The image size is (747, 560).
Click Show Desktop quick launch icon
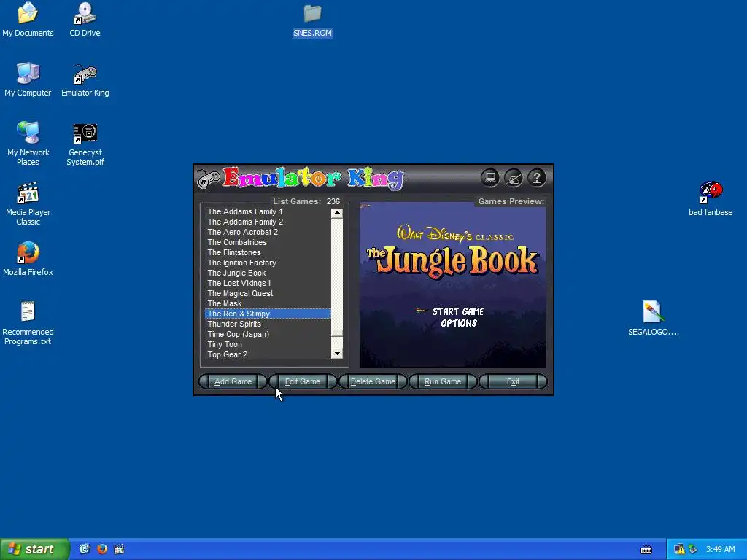[x=85, y=549]
